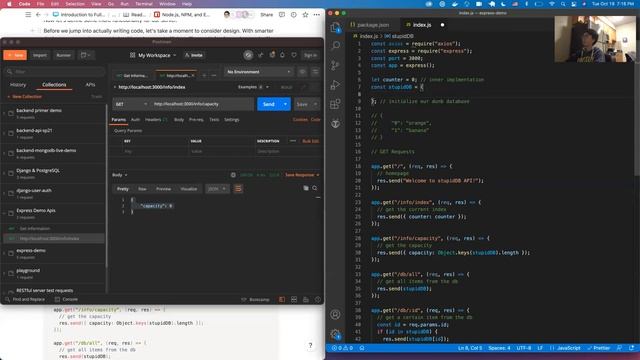640x360 pixels.
Task: Open Postman manage environments settings icon
Action: pos(315,72)
